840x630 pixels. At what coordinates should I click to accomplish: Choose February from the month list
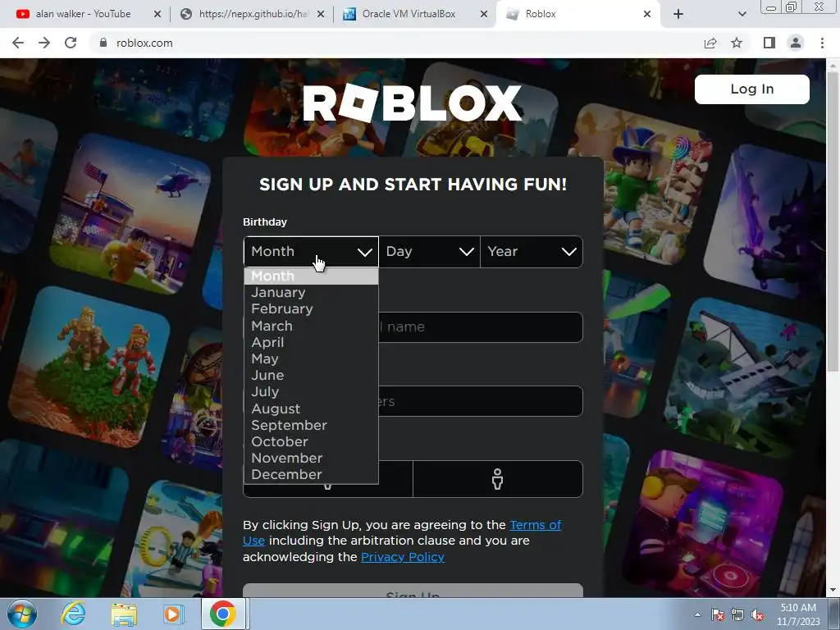(311, 309)
